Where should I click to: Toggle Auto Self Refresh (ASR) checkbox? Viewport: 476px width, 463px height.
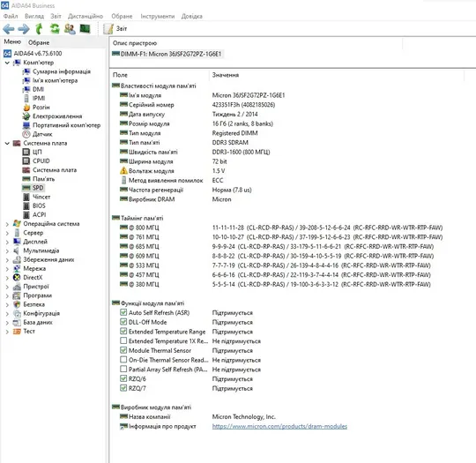123,312
